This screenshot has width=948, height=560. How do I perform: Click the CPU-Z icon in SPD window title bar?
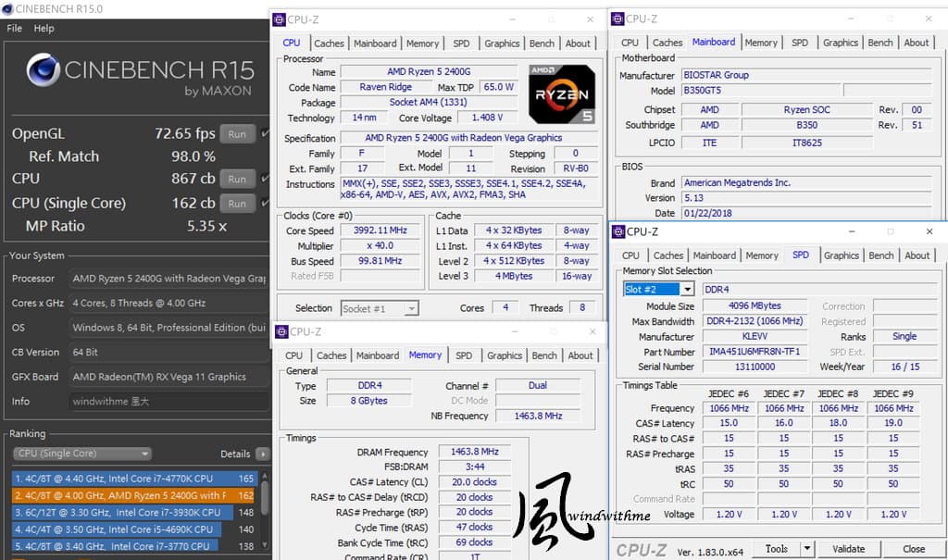pos(618,231)
